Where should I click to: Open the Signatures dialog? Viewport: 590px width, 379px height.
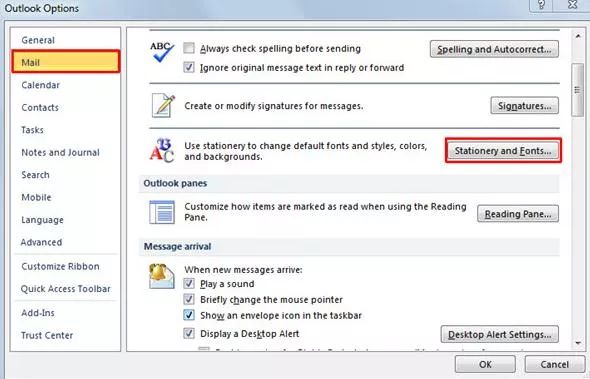click(x=525, y=106)
